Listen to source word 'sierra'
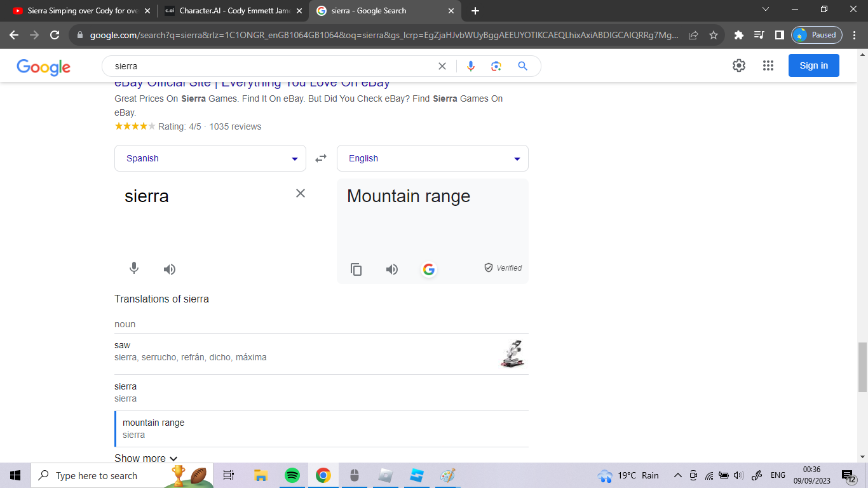This screenshot has width=868, height=488. (x=169, y=269)
